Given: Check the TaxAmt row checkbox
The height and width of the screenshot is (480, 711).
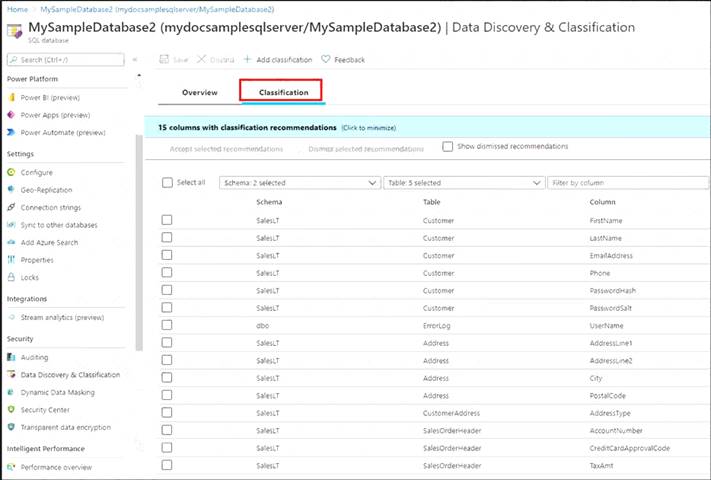Looking at the screenshot, I should click(x=167, y=465).
